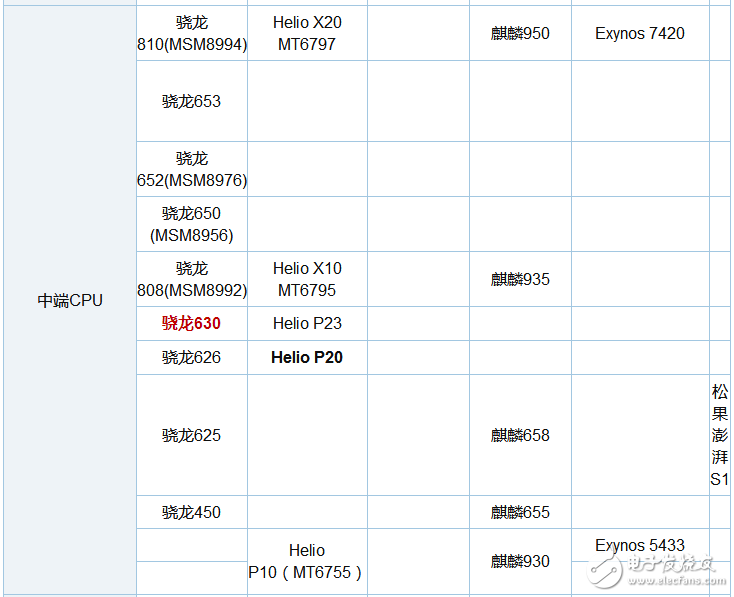Select the 骁龙808(MSM8992) entry

tap(191, 279)
